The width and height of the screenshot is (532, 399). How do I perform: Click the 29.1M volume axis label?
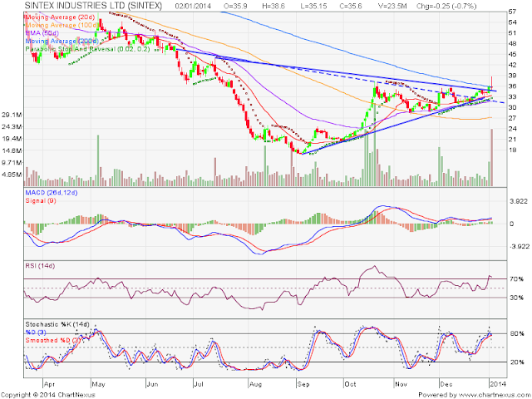pyautogui.click(x=12, y=116)
